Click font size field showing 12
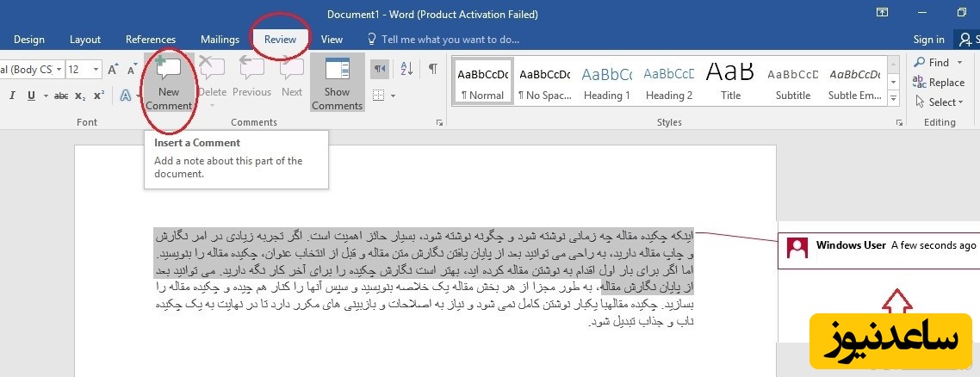The image size is (980, 377). coord(78,69)
